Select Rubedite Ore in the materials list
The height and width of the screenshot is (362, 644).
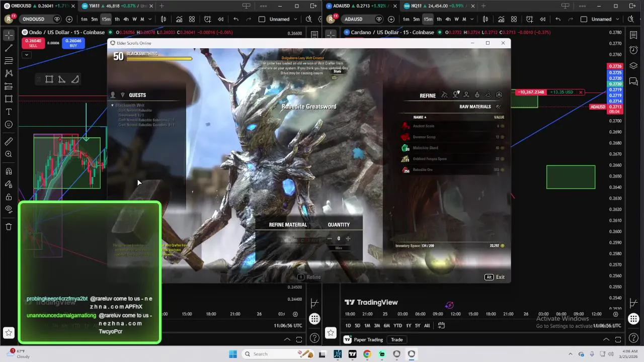click(x=452, y=170)
